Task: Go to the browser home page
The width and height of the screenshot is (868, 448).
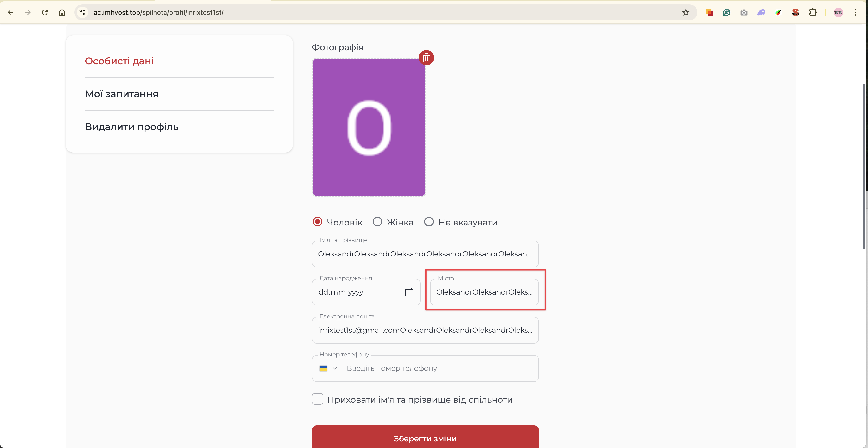Action: (x=62, y=12)
